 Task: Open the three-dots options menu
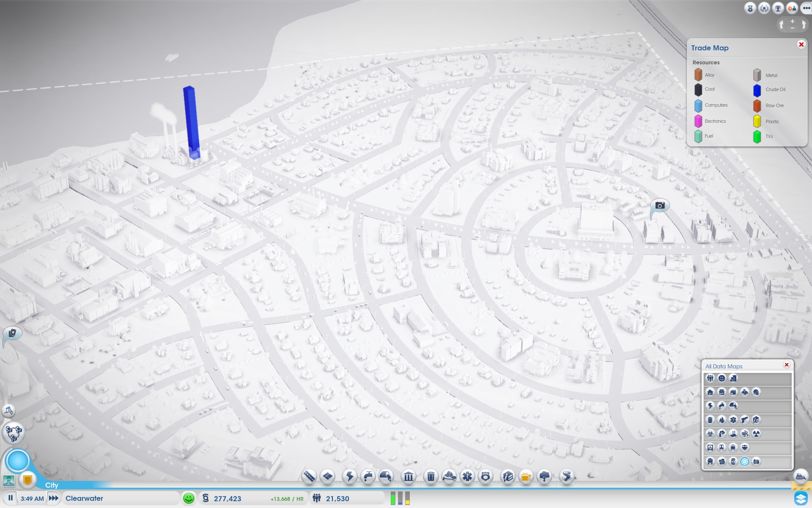click(806, 8)
